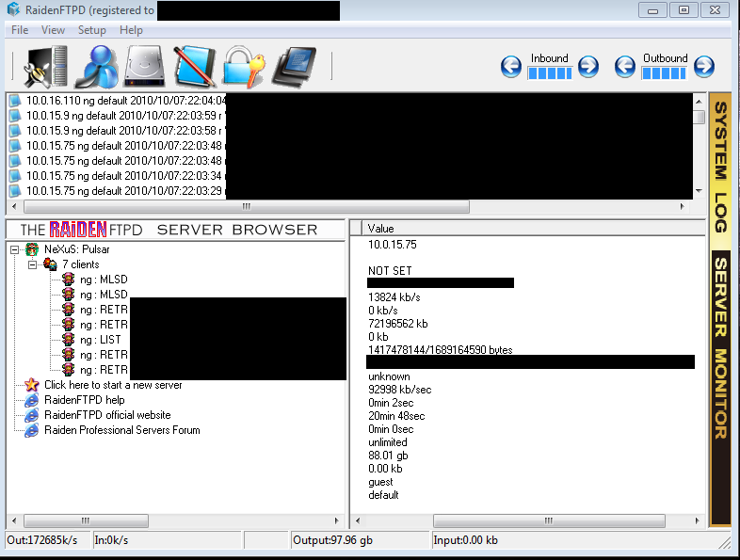This screenshot has height=560, width=740.
Task: Click here to start a new server
Action: point(112,385)
